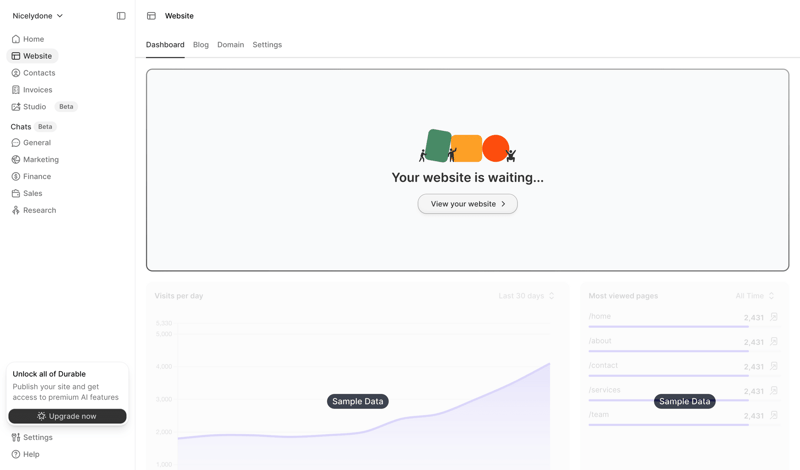Switch to the Blog tab

(x=201, y=45)
